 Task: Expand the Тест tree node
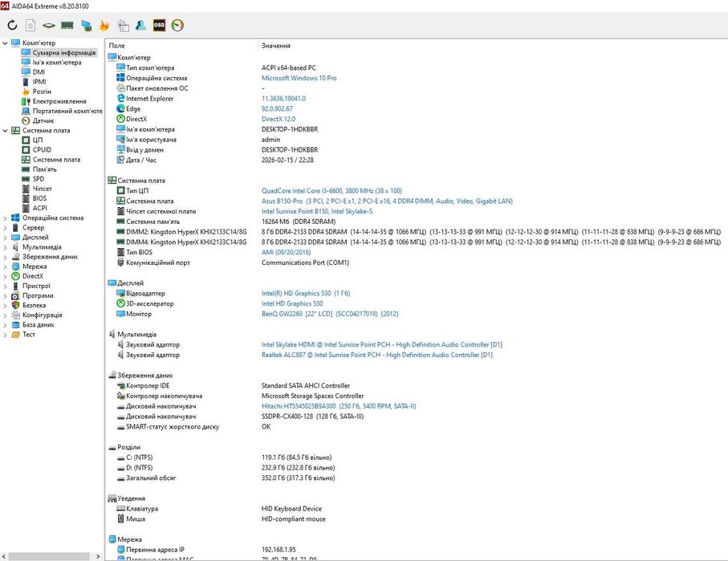tap(5, 335)
